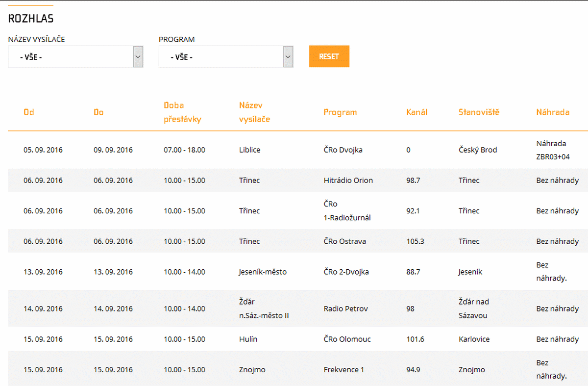Select the Liblice transmitter row
The height and width of the screenshot is (386, 588).
click(249, 150)
